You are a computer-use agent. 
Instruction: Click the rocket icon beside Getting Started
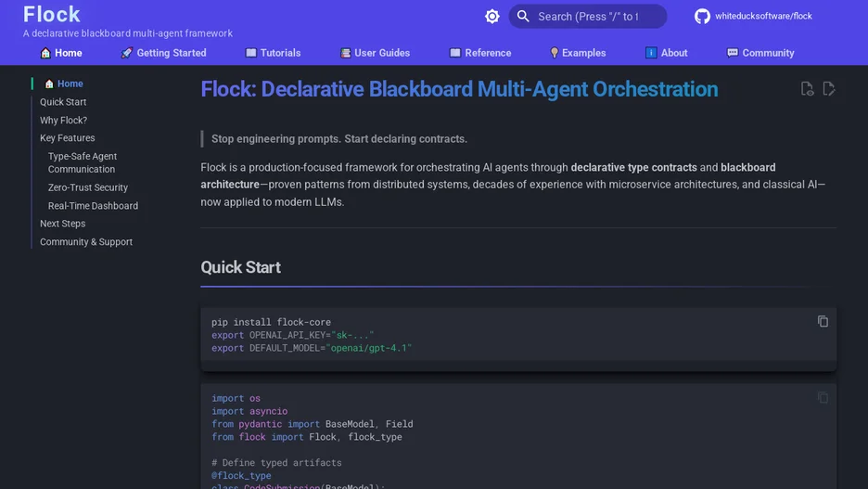click(x=126, y=53)
